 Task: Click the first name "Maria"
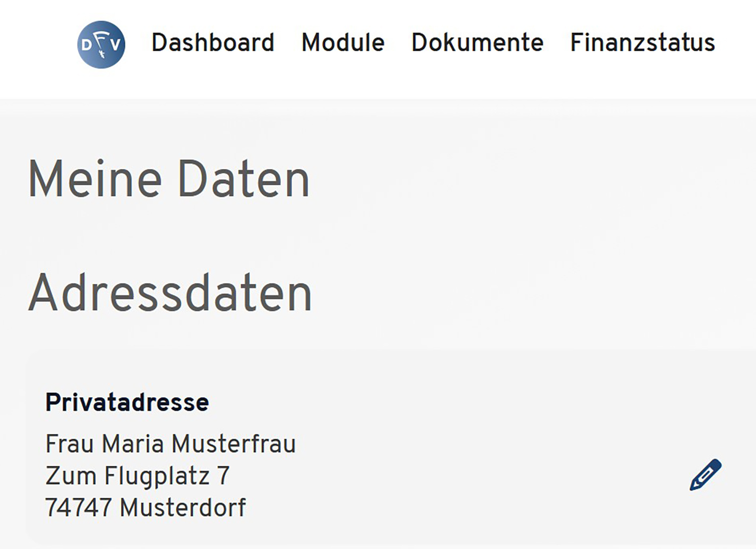[133, 444]
